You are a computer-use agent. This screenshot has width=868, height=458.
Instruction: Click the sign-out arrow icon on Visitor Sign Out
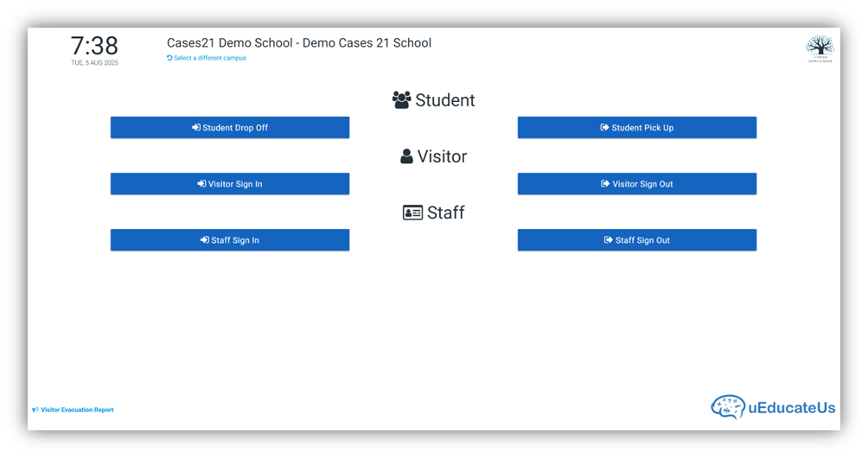point(605,184)
